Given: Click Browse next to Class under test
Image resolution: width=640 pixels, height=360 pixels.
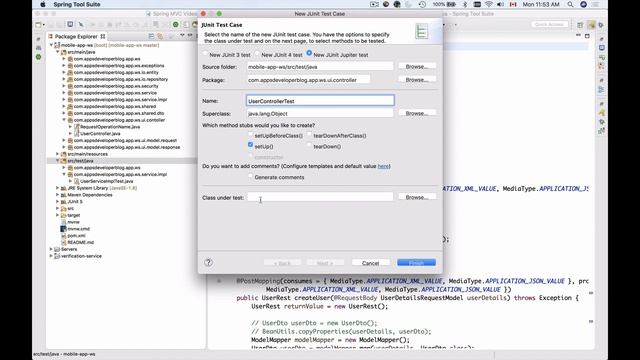Looking at the screenshot, I should click(417, 197).
